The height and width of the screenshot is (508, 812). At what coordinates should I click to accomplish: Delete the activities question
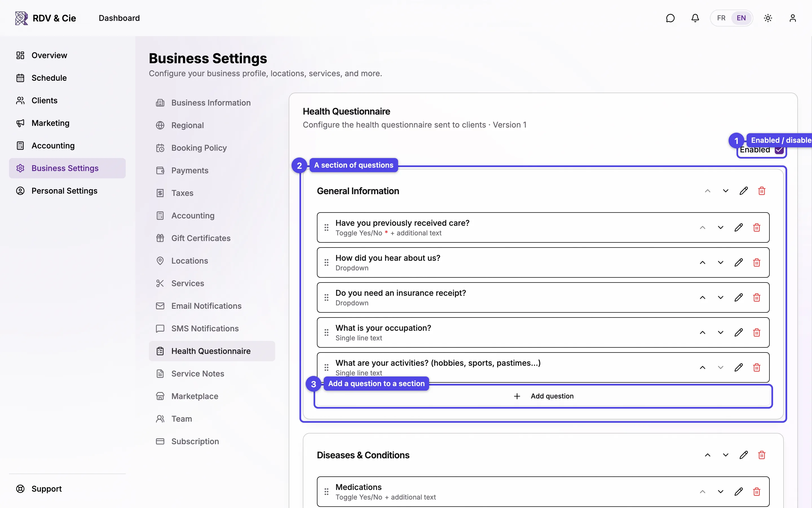coord(757,367)
